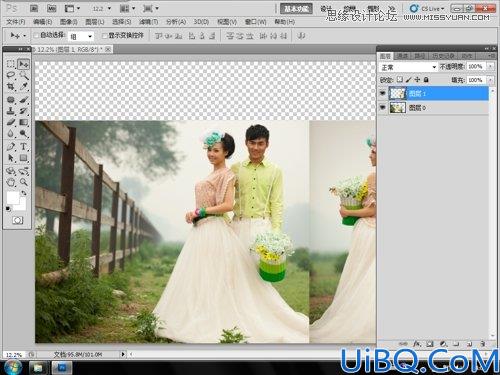Select layer 图层 0 thumbnail
This screenshot has width=500, height=375.
(398, 107)
